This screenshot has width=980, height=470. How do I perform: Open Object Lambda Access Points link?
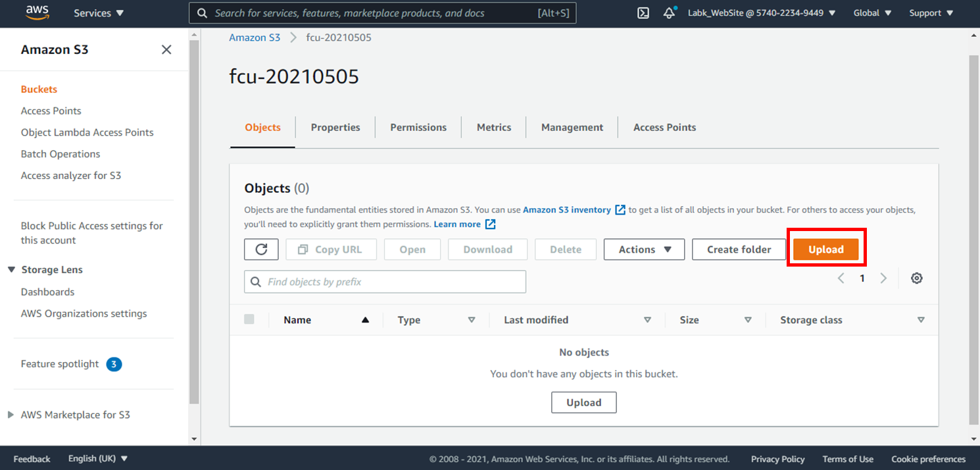87,132
